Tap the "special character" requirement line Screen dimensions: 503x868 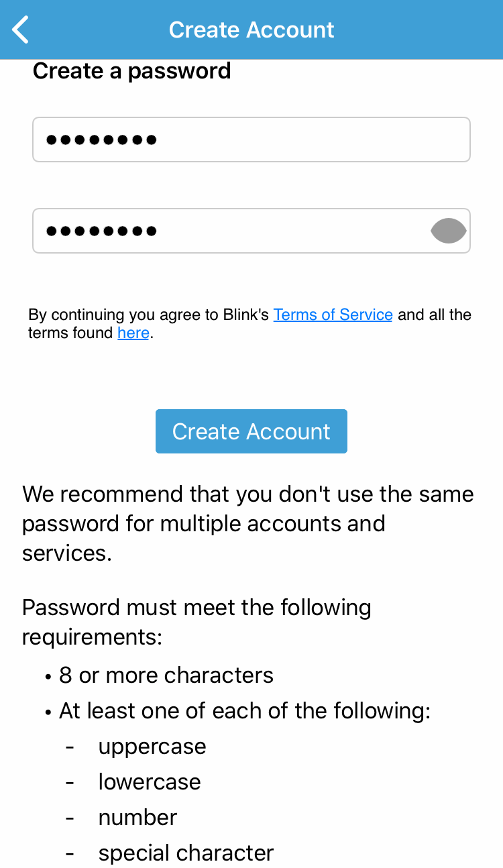(186, 853)
